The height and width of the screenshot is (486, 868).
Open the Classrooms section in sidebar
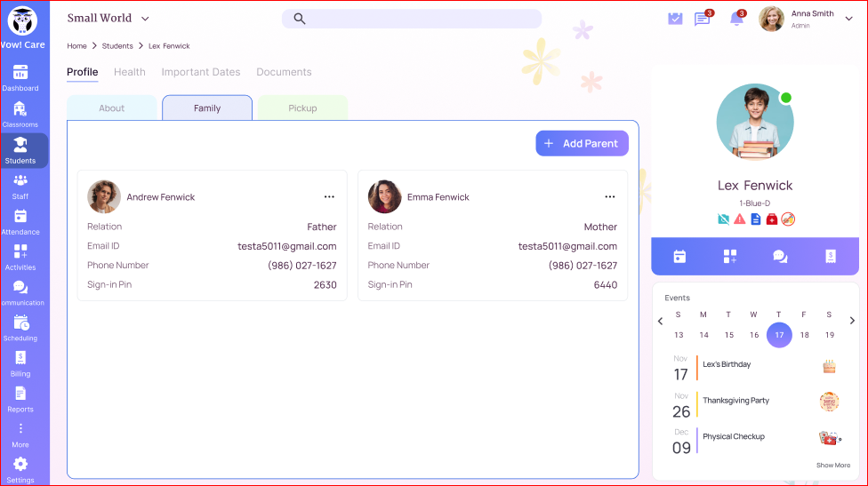(x=20, y=114)
